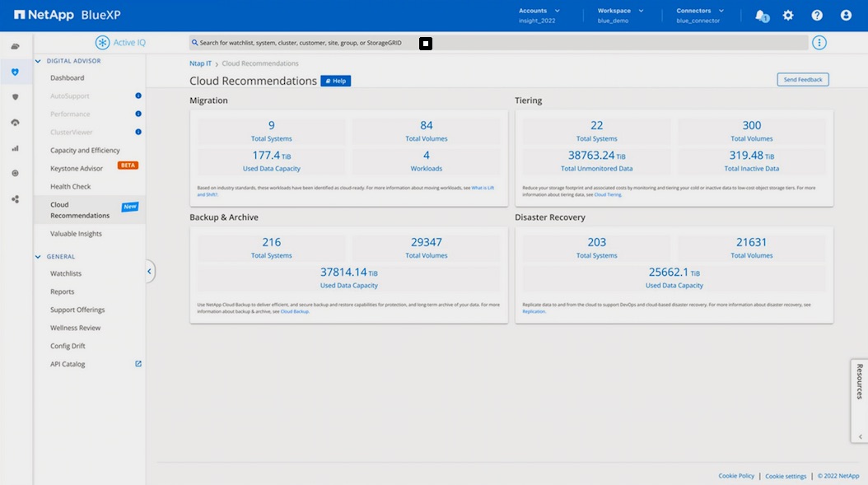Open the bar chart governance icon in left rail
This screenshot has height=485, width=868.
[x=16, y=148]
